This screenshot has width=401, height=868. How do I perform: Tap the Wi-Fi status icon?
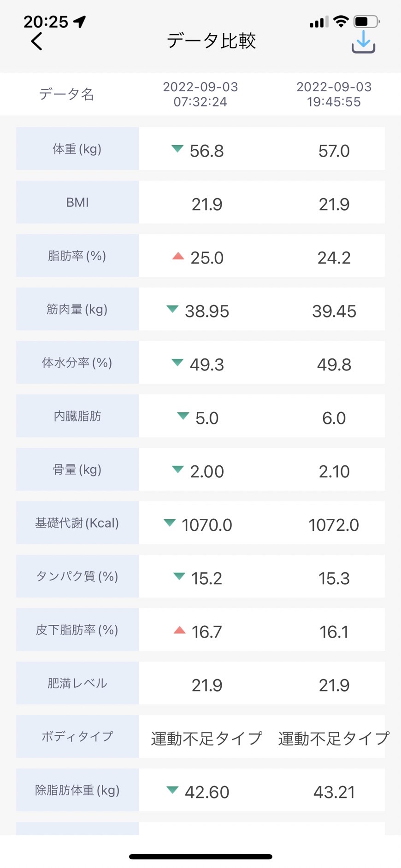[341, 21]
